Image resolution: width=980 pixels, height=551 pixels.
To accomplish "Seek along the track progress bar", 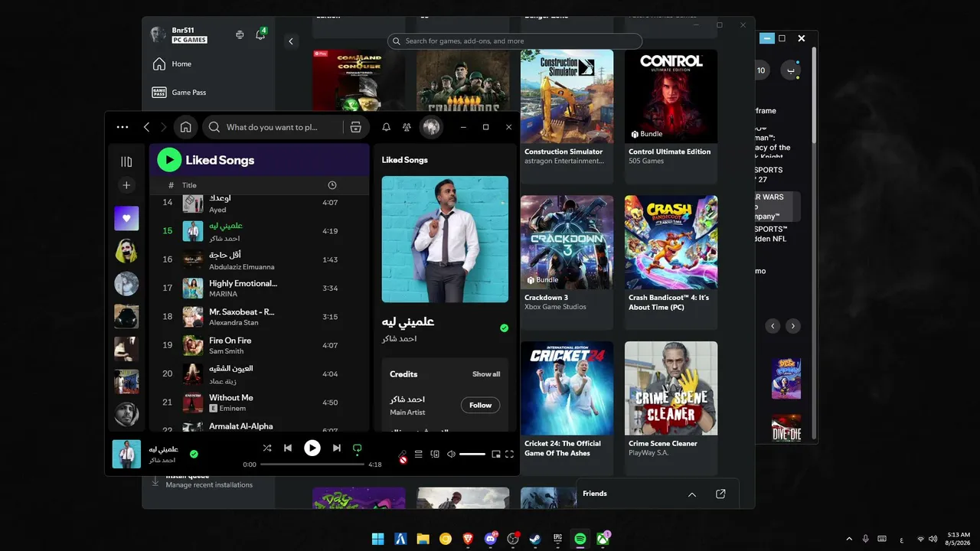I will [312, 465].
